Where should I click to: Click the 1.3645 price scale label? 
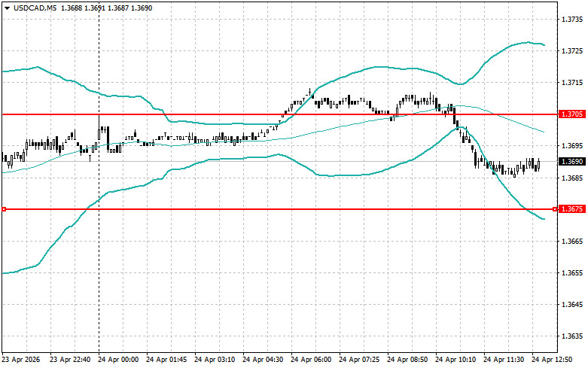pos(572,304)
